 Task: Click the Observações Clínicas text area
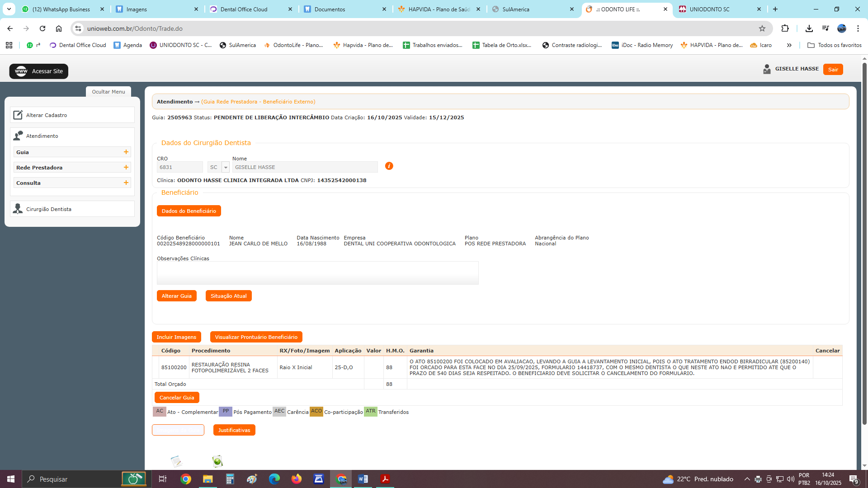point(317,273)
